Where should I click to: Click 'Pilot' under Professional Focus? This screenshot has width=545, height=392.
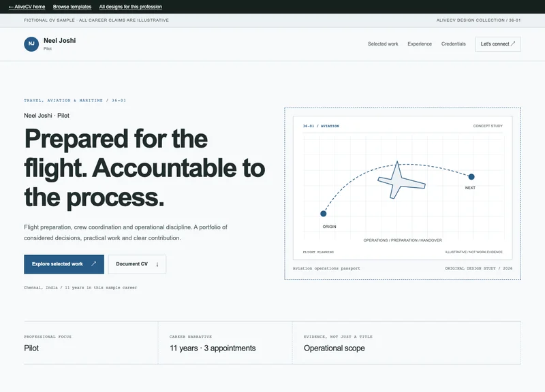[x=31, y=348]
